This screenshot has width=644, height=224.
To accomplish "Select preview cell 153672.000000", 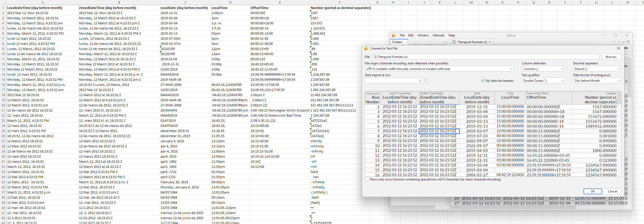I will [x=595, y=117].
